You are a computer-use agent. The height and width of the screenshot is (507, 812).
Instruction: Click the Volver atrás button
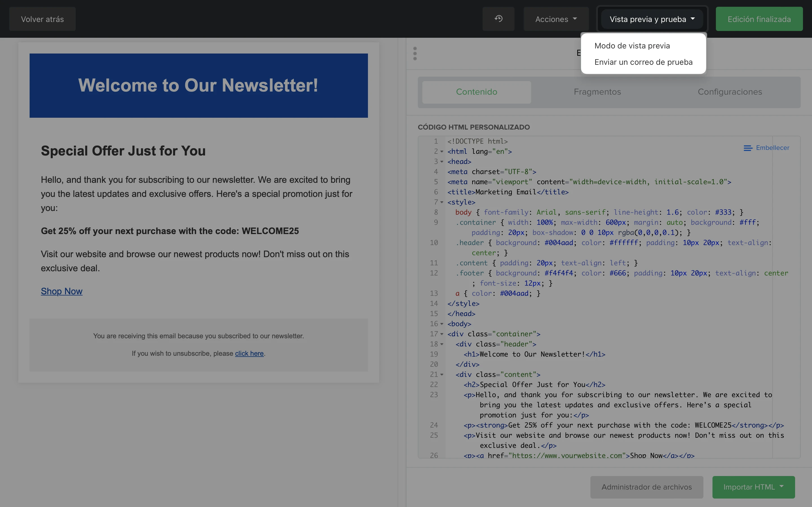click(42, 19)
